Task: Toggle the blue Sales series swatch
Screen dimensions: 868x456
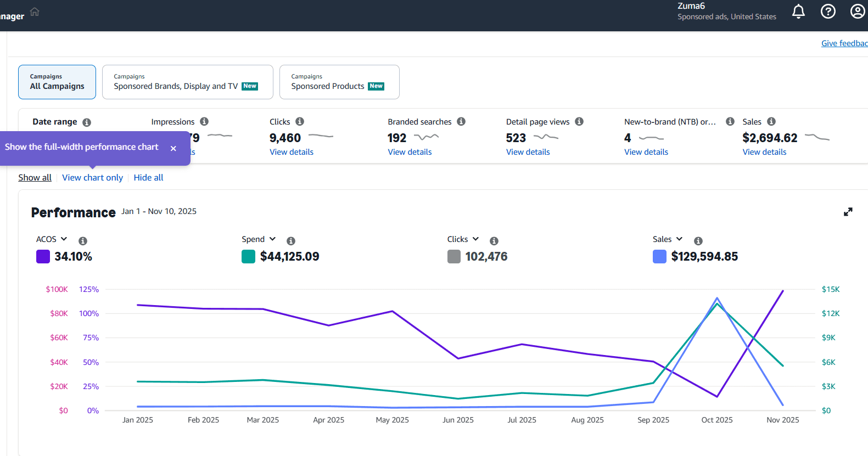Action: tap(659, 256)
